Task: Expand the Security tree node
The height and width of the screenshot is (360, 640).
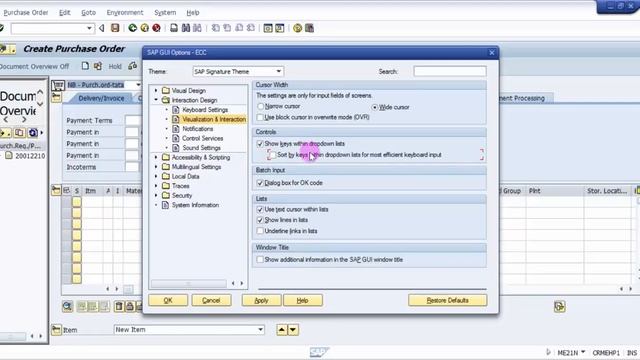Action: tap(156, 196)
